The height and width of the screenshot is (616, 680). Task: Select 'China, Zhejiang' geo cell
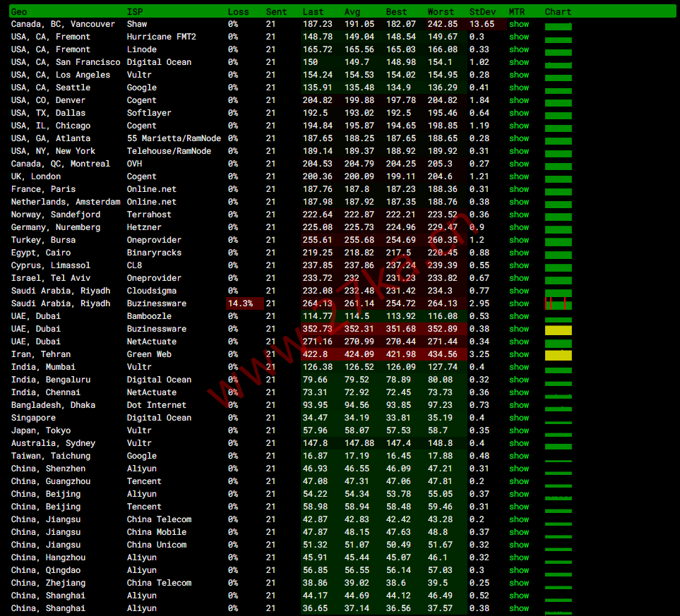point(48,583)
